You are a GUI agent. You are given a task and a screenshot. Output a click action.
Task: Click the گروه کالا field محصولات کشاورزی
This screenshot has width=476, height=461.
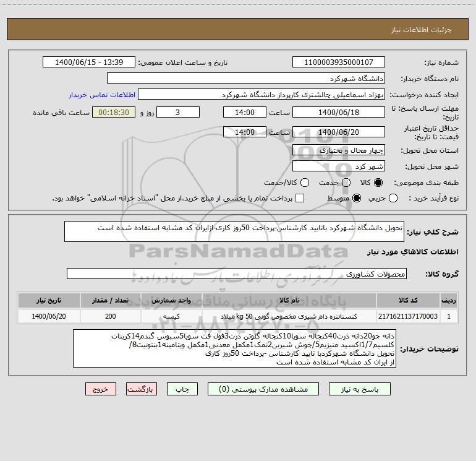[x=237, y=274]
